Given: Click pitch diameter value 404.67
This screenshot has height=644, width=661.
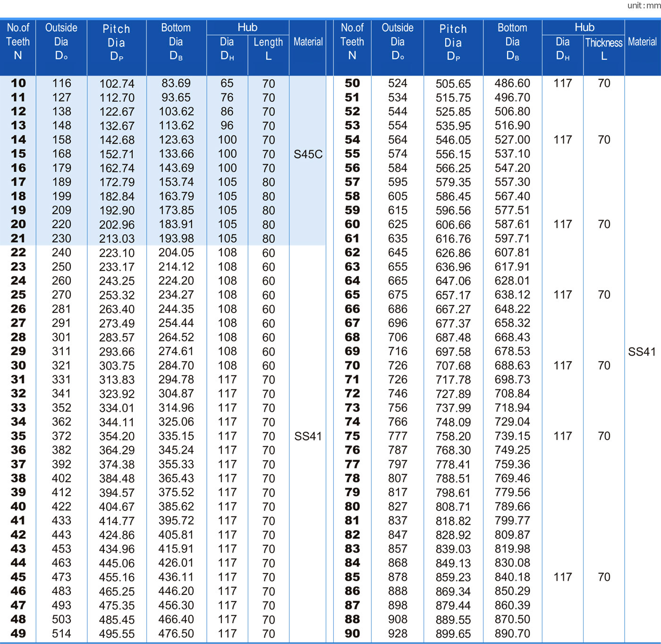Looking at the screenshot, I should [117, 507].
